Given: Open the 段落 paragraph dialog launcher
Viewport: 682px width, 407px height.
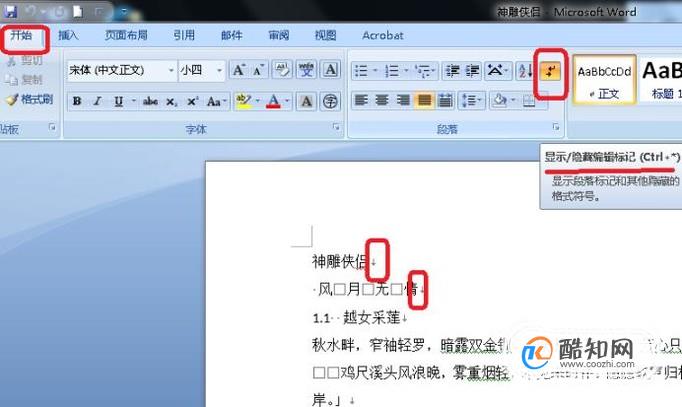Looking at the screenshot, I should 556,127.
